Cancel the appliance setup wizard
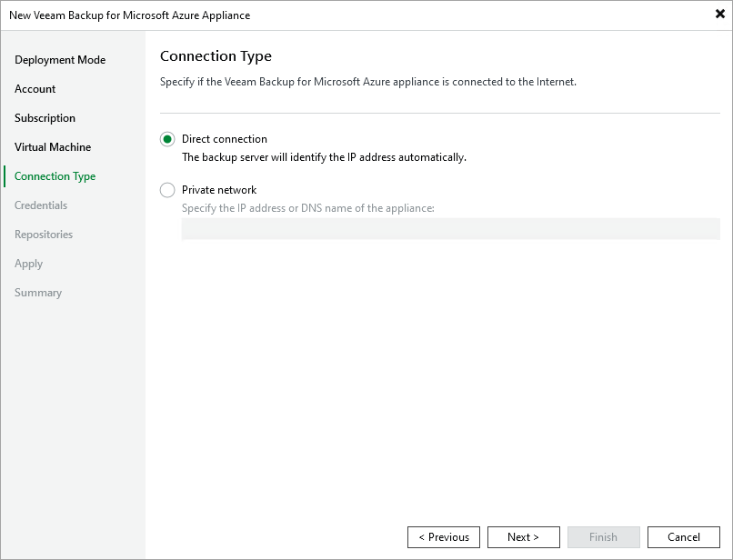The image size is (733, 560). 683,536
